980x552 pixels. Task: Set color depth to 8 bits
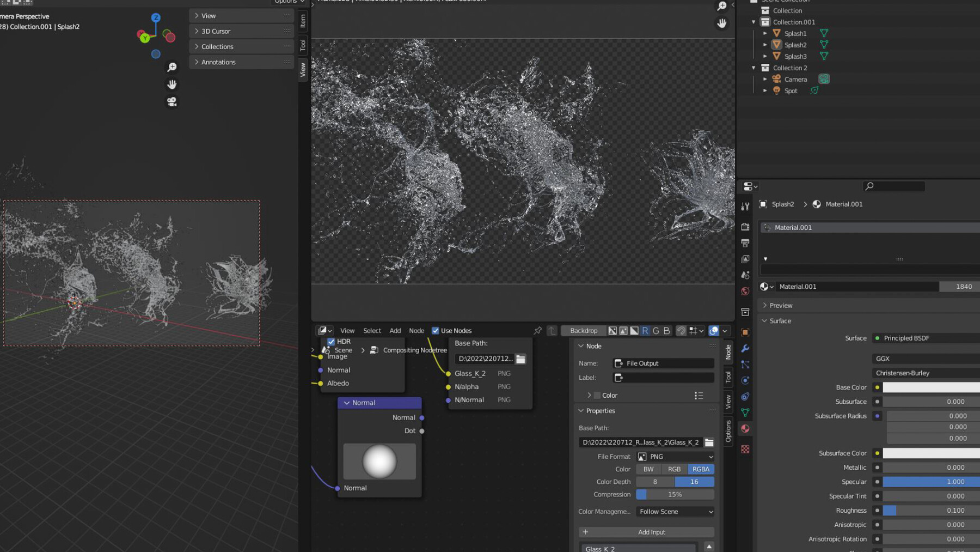654,482
